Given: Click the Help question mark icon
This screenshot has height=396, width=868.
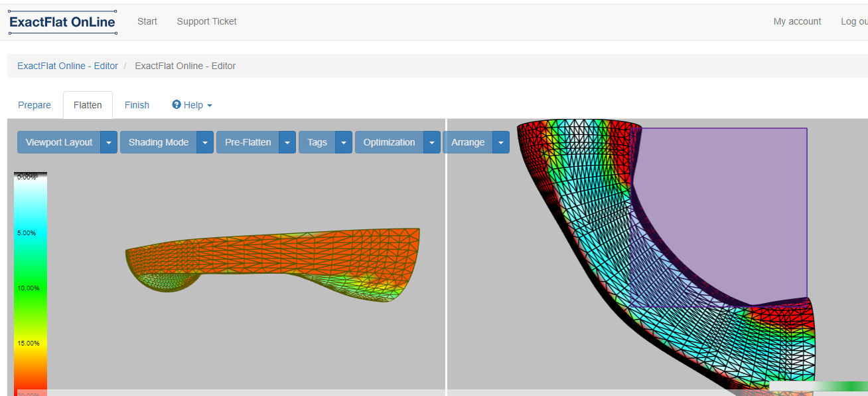Looking at the screenshot, I should click(177, 105).
